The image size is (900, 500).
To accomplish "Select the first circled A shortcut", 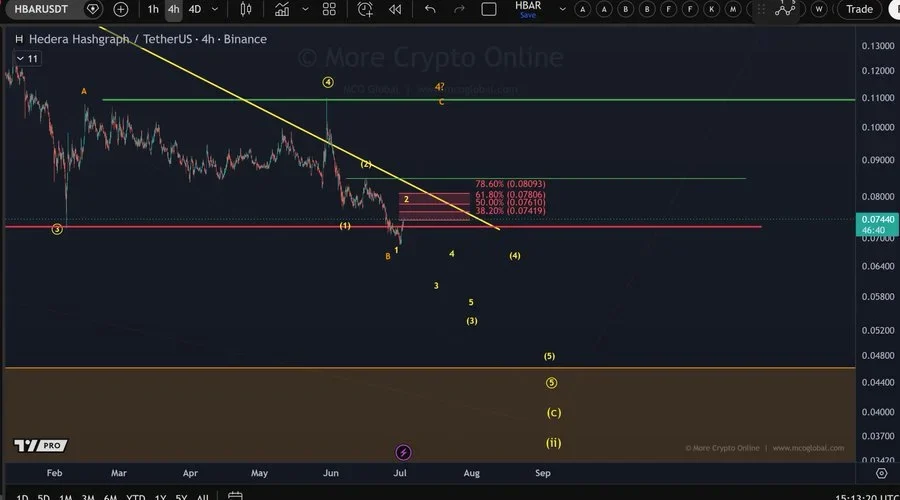I will [x=583, y=9].
